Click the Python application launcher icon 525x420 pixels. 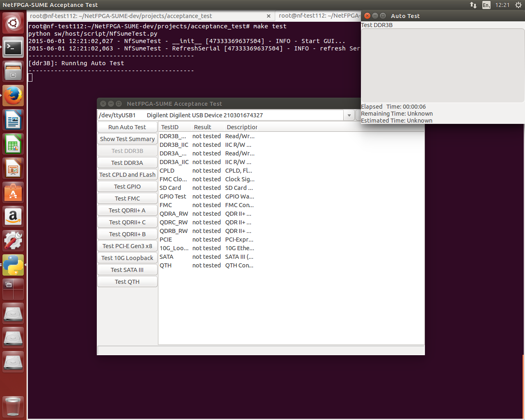pyautogui.click(x=14, y=265)
